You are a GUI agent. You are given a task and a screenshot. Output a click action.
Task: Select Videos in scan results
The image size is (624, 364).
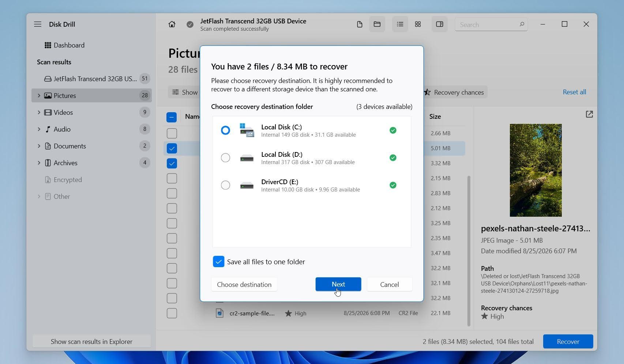point(91,112)
